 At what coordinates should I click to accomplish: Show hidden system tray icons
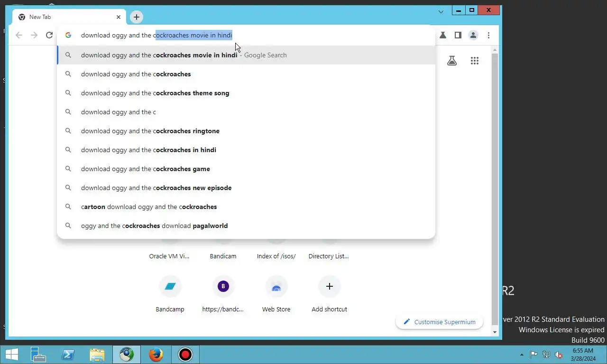tap(522, 355)
